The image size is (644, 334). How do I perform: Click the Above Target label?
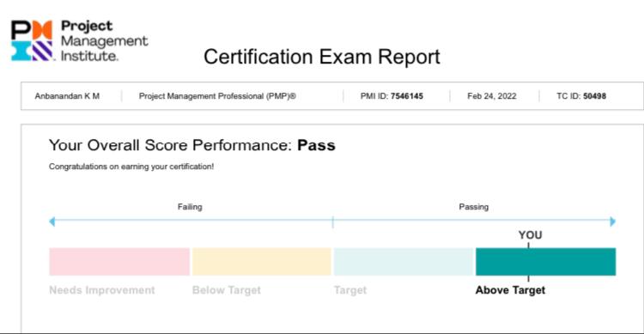pos(510,290)
